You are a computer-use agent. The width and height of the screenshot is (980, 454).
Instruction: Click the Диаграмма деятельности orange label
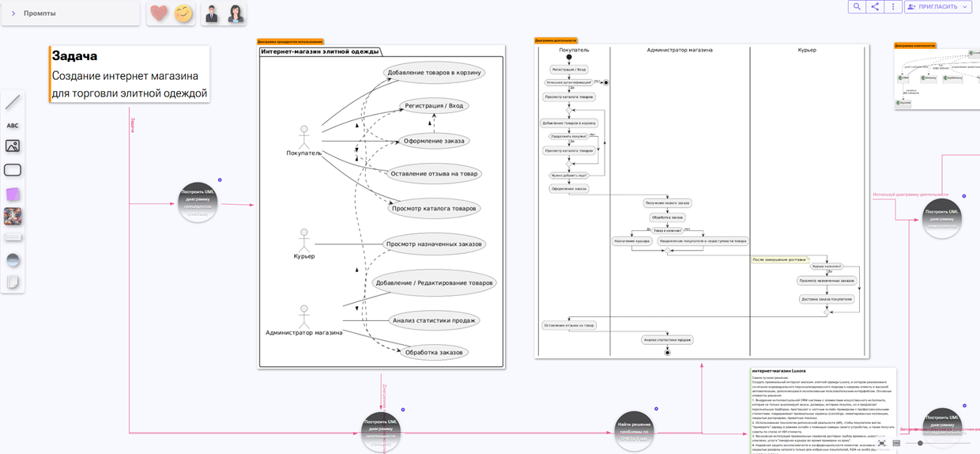click(556, 40)
